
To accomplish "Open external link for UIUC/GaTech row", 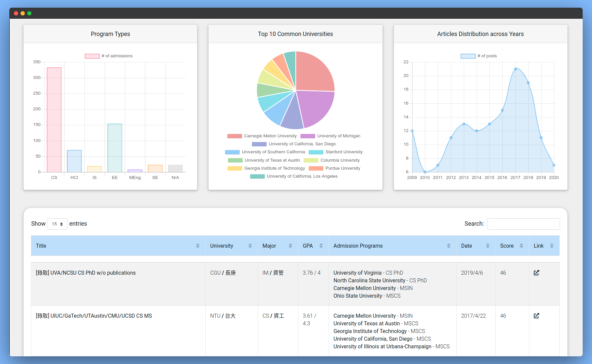I will (536, 316).
